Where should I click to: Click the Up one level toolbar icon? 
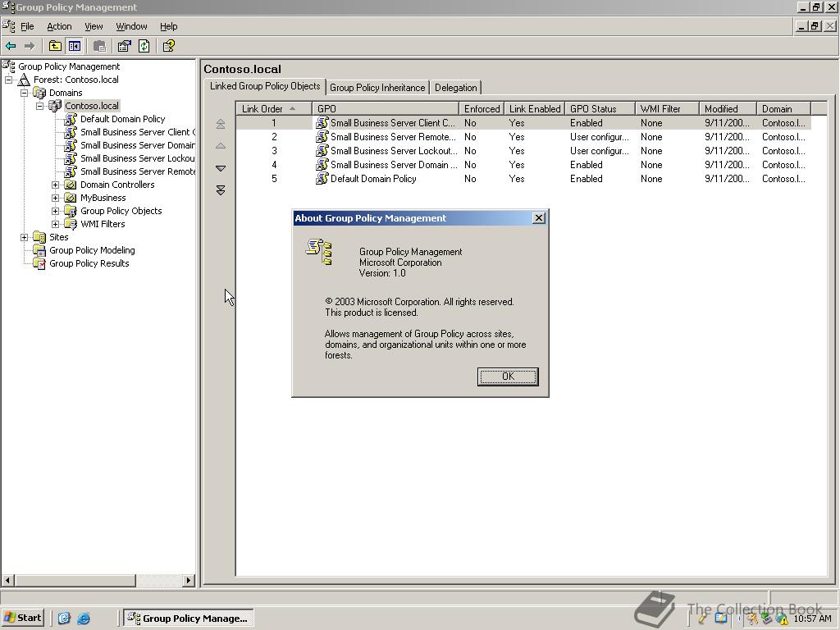pos(55,46)
